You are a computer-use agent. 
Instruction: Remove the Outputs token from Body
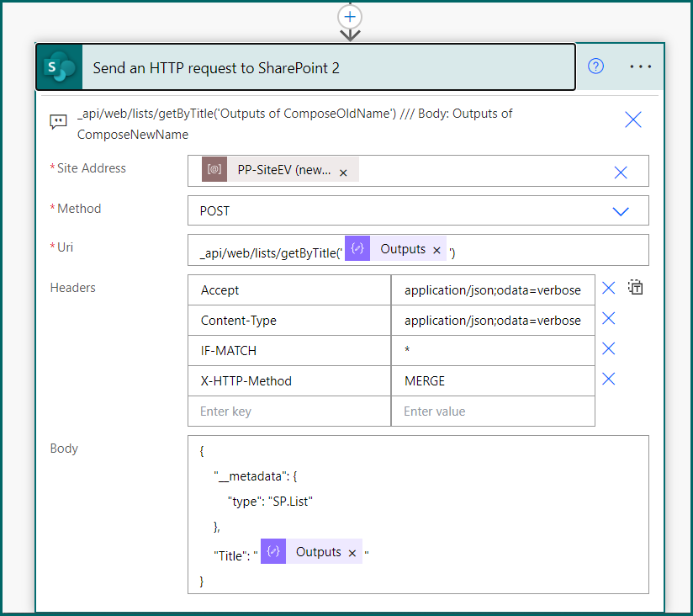pos(352,553)
